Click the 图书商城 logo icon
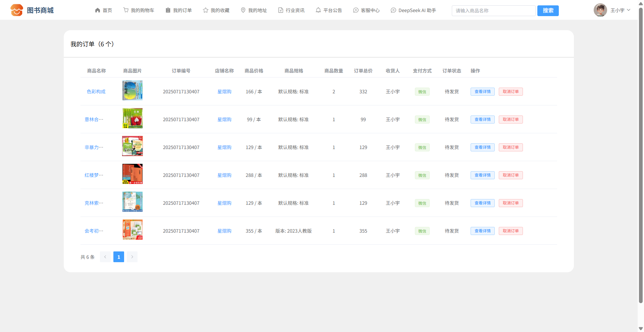This screenshot has width=644, height=332. pyautogui.click(x=16, y=10)
